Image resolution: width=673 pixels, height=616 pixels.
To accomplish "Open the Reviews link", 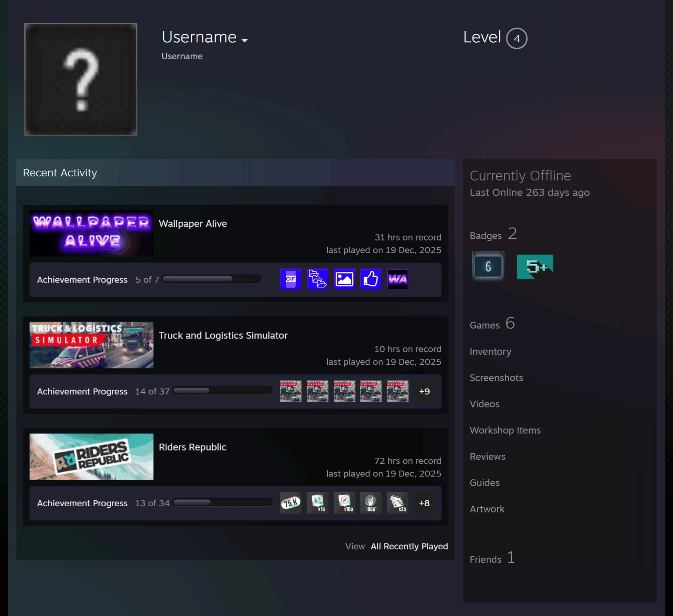I will pyautogui.click(x=488, y=457).
